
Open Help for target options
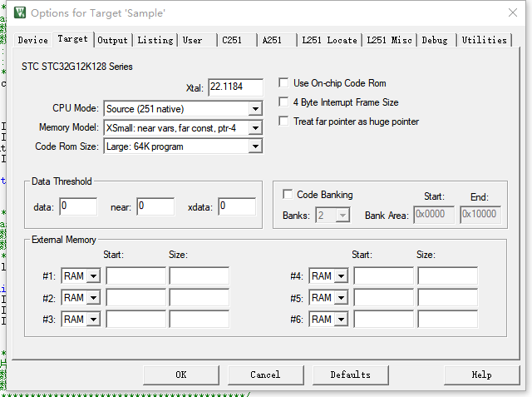(x=482, y=375)
